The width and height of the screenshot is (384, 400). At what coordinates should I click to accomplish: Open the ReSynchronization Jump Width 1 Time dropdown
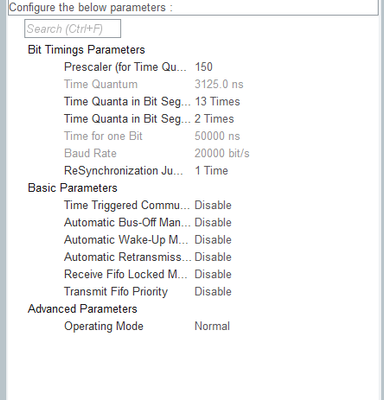pos(211,171)
